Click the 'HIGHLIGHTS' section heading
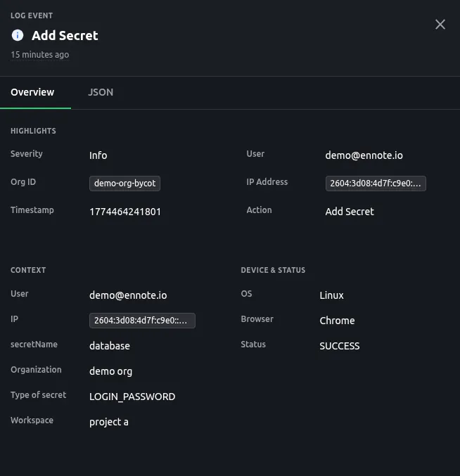 tap(33, 131)
